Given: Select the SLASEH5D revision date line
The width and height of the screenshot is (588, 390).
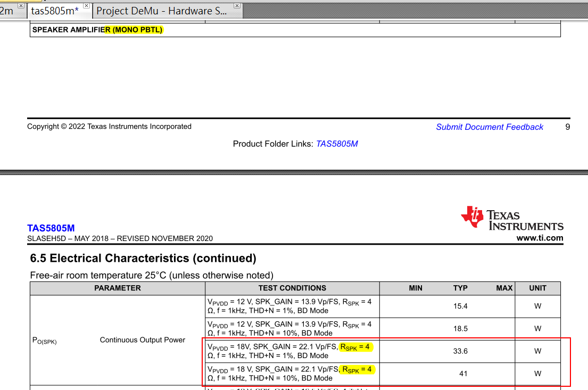Looking at the screenshot, I should 120,238.
